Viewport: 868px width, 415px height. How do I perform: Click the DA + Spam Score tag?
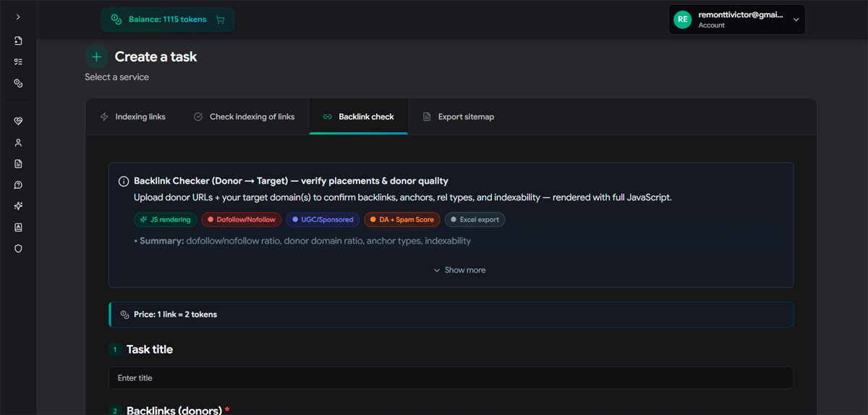[401, 220]
